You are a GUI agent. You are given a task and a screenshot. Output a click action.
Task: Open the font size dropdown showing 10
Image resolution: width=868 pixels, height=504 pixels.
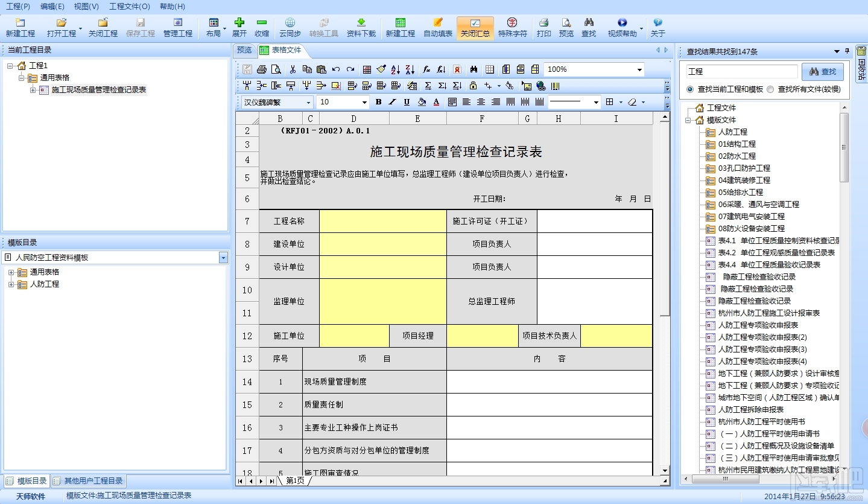(364, 103)
